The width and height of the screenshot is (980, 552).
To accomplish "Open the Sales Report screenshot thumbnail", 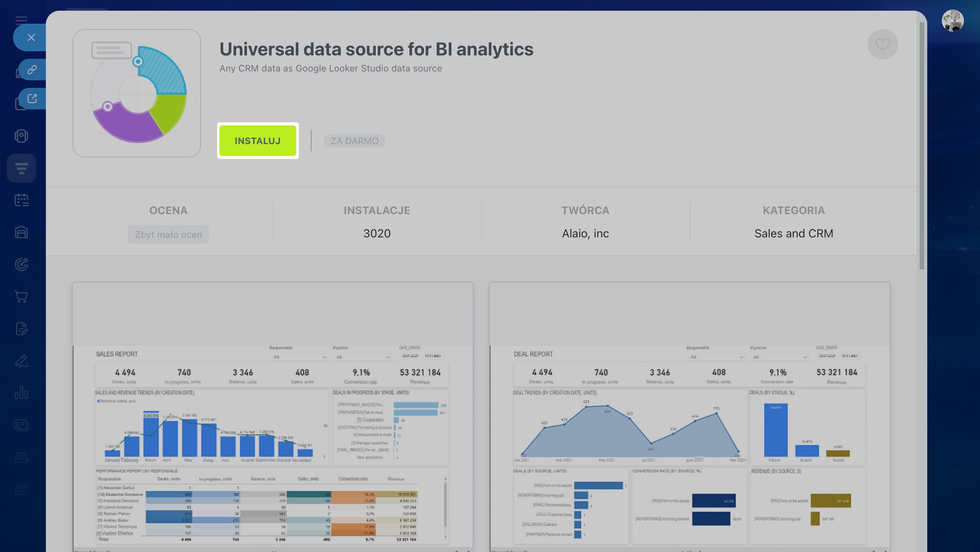I will point(272,417).
